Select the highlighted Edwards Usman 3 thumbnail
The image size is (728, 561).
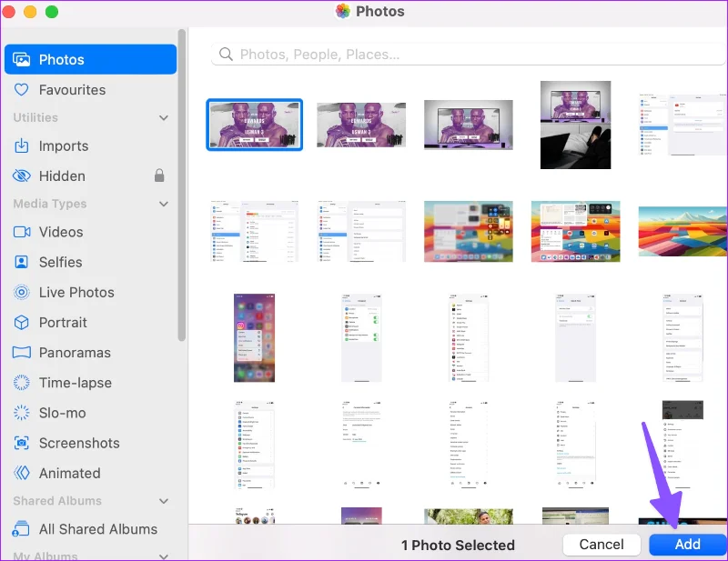pyautogui.click(x=255, y=125)
